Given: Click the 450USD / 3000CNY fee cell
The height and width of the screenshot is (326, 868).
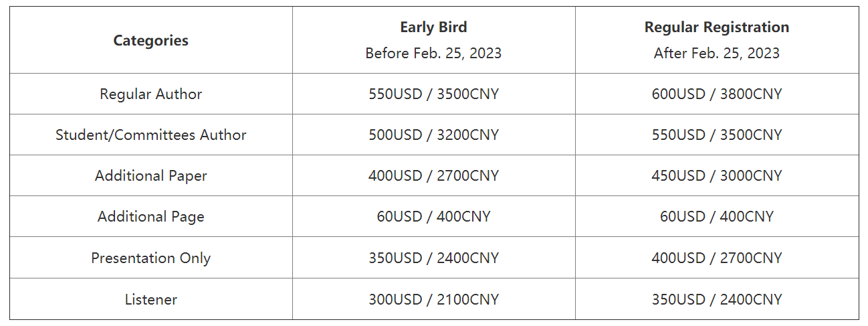Looking at the screenshot, I should [717, 176].
